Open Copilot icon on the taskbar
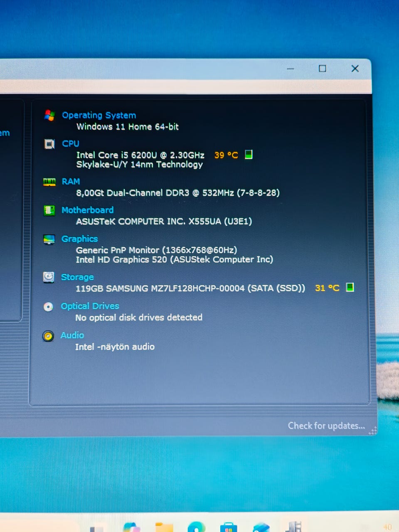The width and height of the screenshot is (399, 532). point(131,527)
